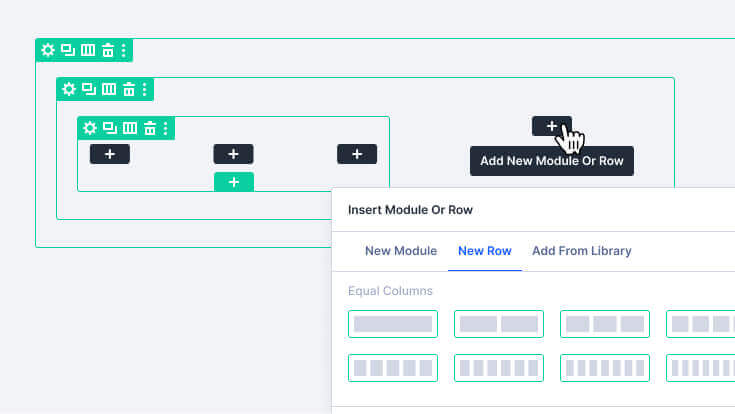The height and width of the screenshot is (414, 735).
Task: Change column layout of outermost row
Action: tap(88, 50)
